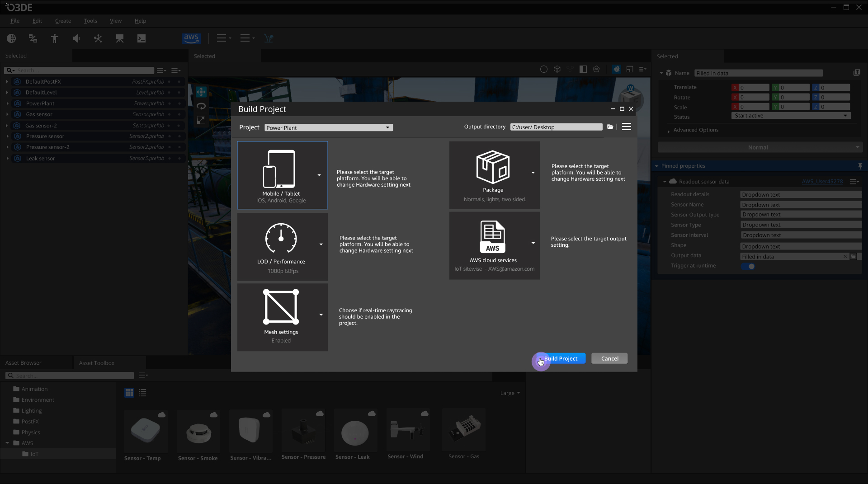Image resolution: width=868 pixels, height=484 pixels.
Task: Click the AWS_User45278 link
Action: click(822, 182)
